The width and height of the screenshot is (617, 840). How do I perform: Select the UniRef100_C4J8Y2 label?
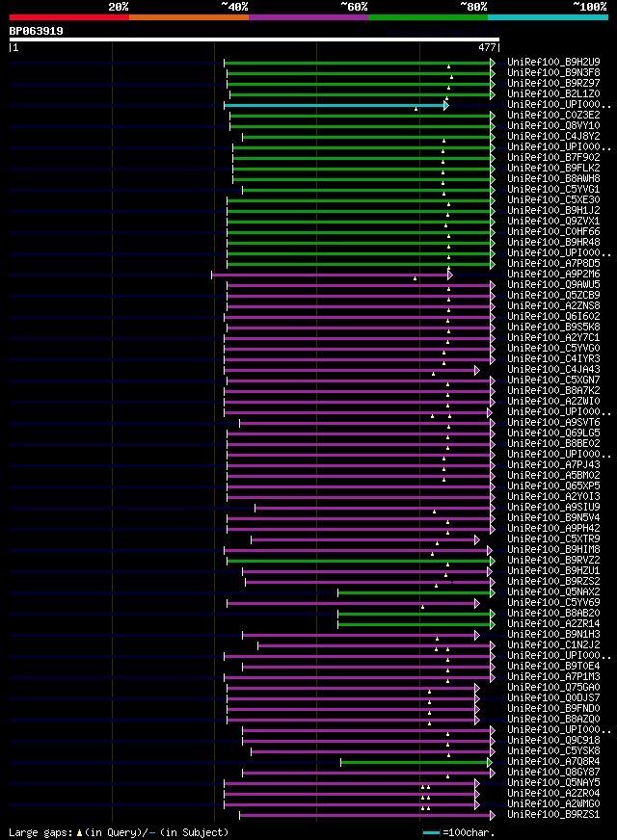553,136
